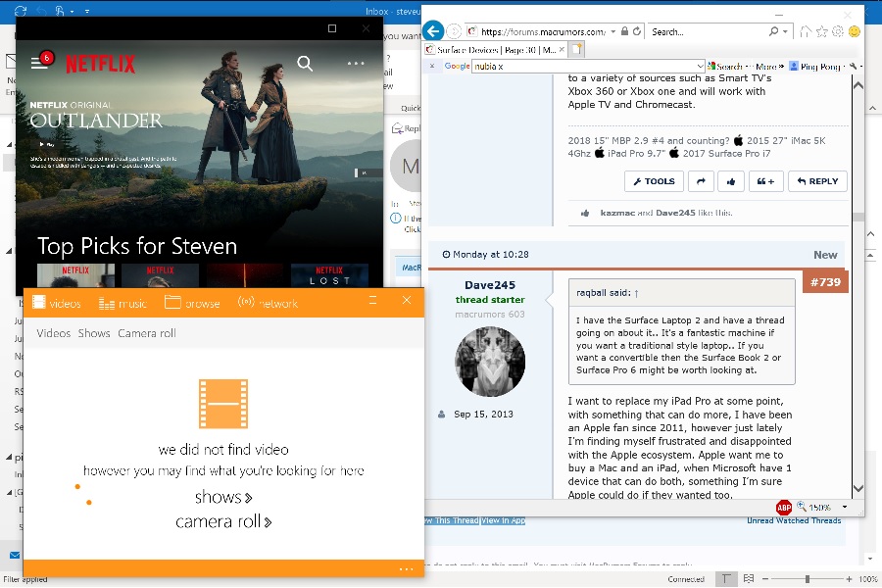Open Unread Watched Threads link in email
Image resolution: width=882 pixels, height=588 pixels.
794,520
